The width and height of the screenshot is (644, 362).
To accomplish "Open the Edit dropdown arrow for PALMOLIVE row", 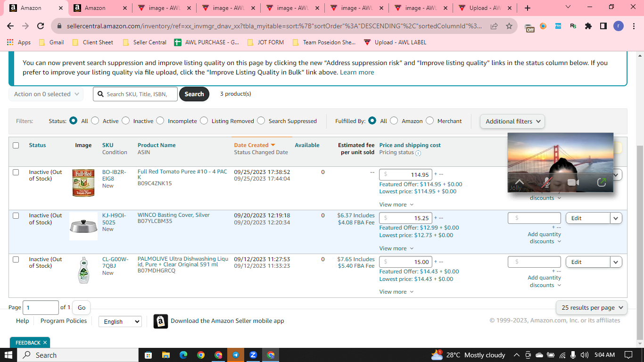I will [x=616, y=262].
